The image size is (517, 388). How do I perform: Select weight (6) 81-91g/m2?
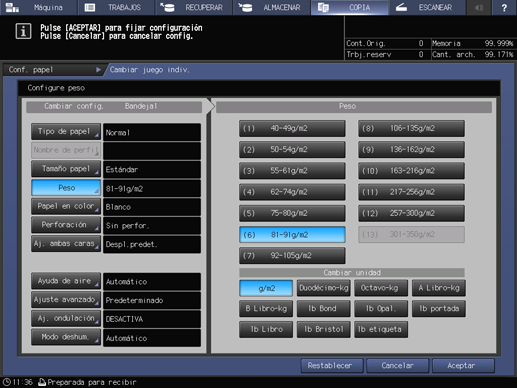point(292,235)
